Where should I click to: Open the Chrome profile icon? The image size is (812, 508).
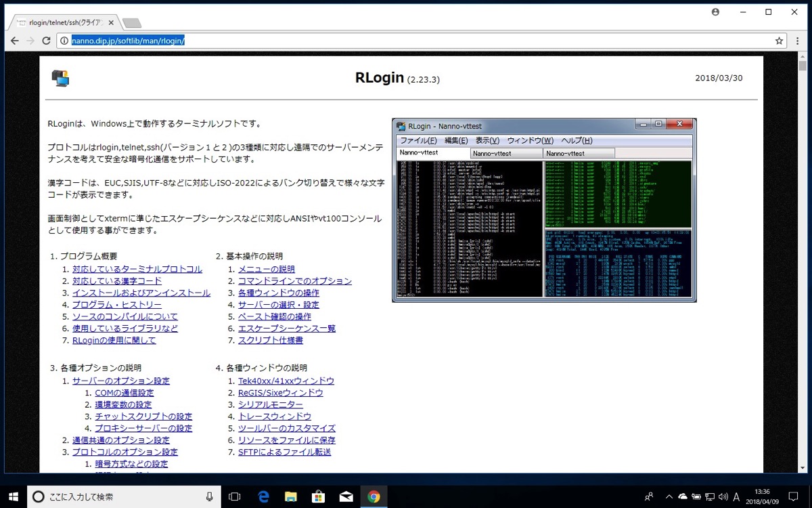coord(715,12)
